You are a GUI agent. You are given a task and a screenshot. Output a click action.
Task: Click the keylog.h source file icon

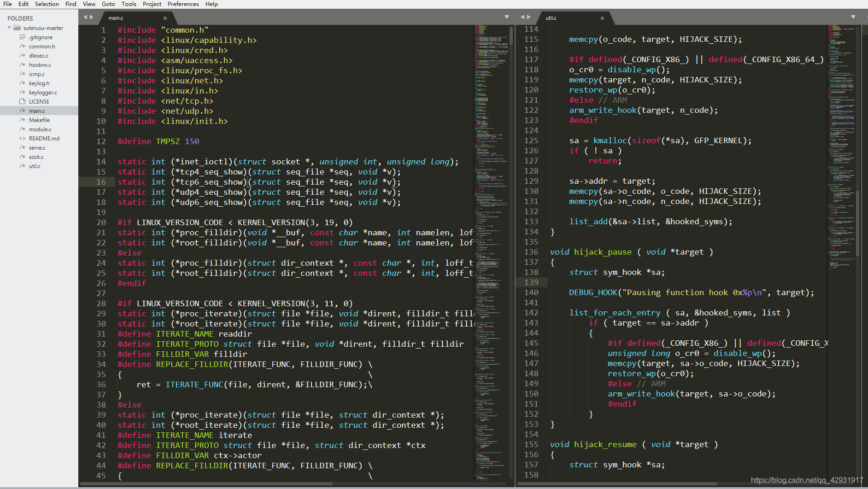[x=22, y=83]
